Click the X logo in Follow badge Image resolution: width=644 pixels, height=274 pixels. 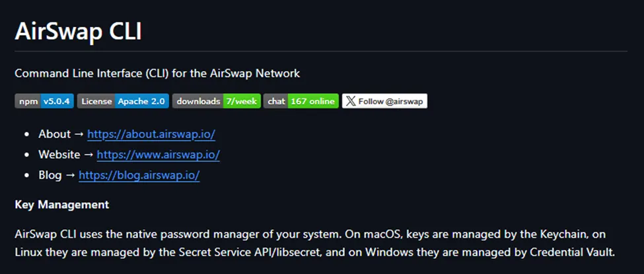[x=351, y=102]
